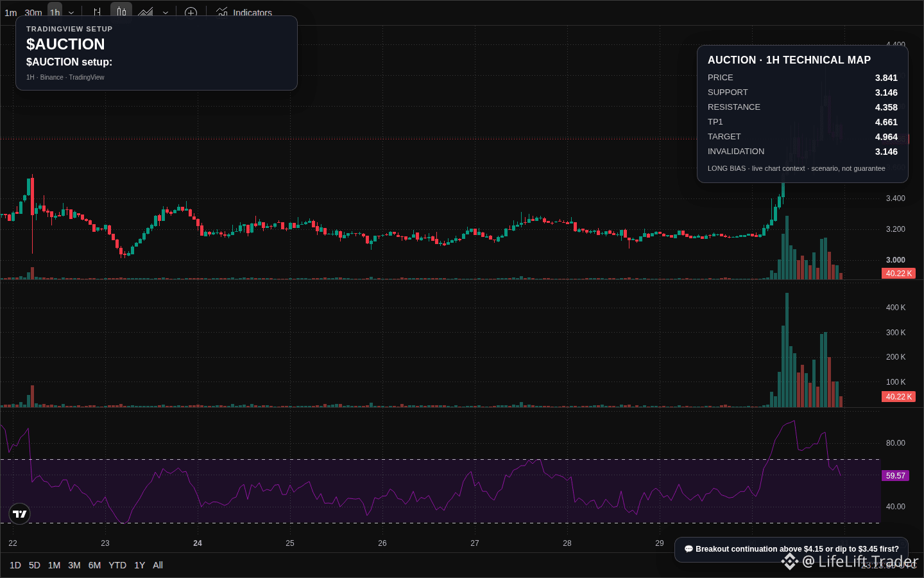The height and width of the screenshot is (578, 924).
Task: Click date 23 on the time axis
Action: [x=105, y=543]
